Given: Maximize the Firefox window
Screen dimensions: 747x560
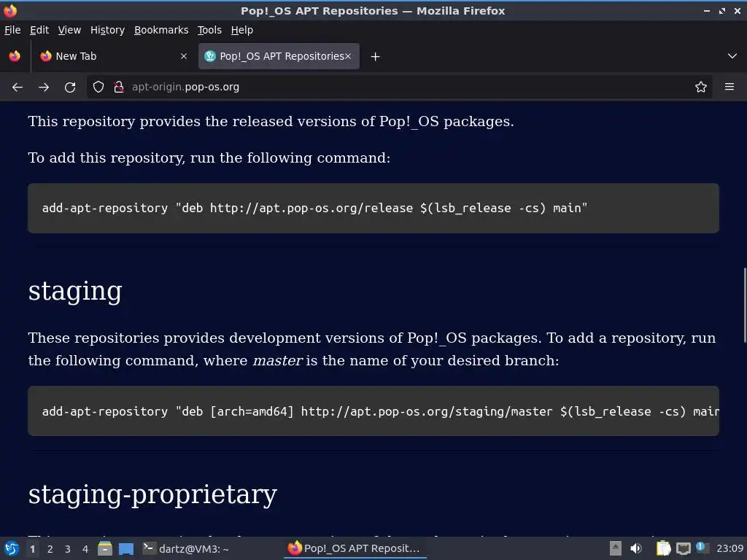Looking at the screenshot, I should [x=722, y=10].
